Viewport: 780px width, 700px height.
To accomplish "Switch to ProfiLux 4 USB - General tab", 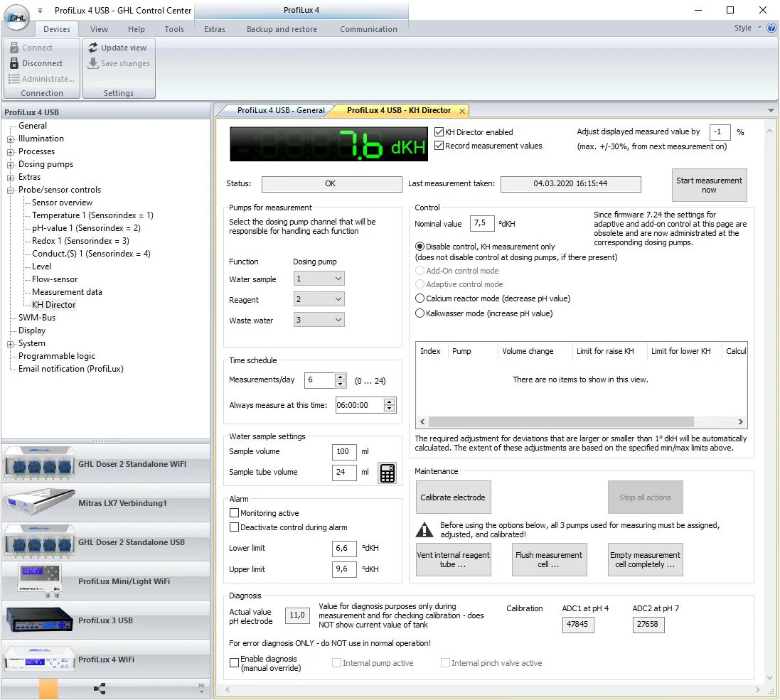I will 281,110.
